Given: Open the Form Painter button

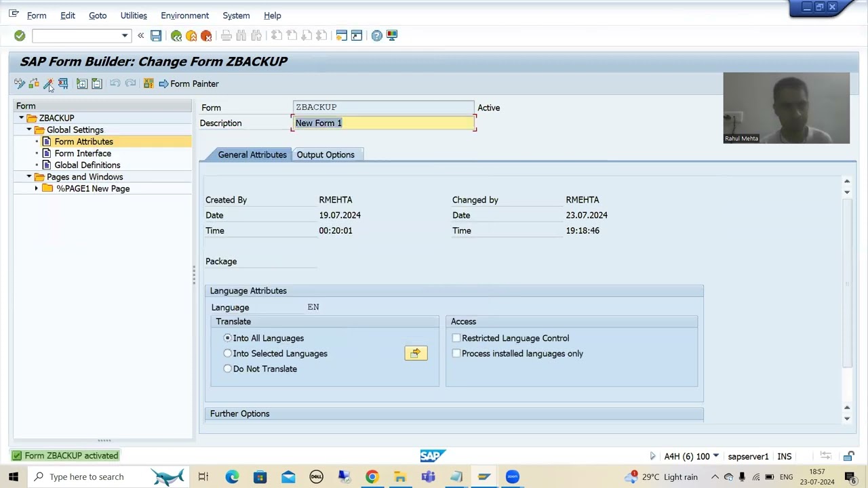Looking at the screenshot, I should [x=189, y=83].
